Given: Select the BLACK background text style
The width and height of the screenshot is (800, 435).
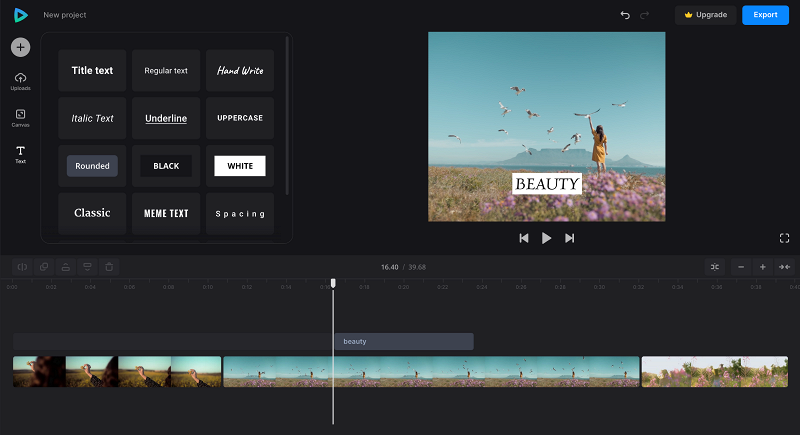Looking at the screenshot, I should [166, 166].
